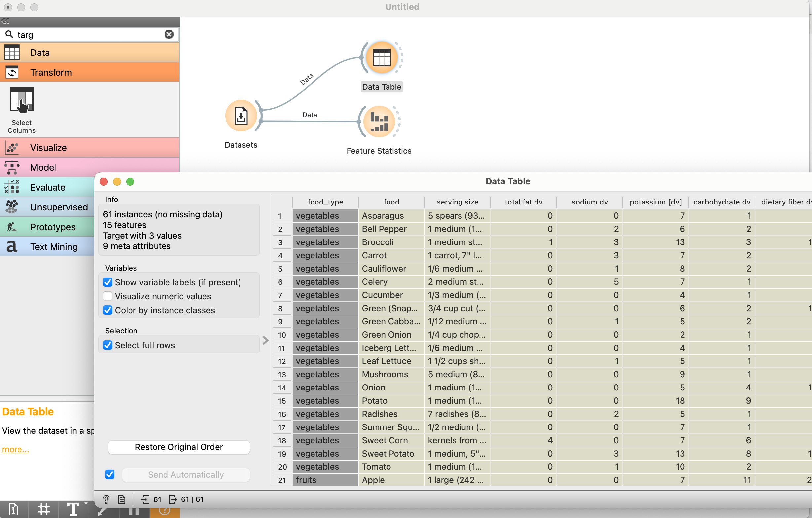Click the Cucumber food cell
Screen dimensions: 812x518
391,295
